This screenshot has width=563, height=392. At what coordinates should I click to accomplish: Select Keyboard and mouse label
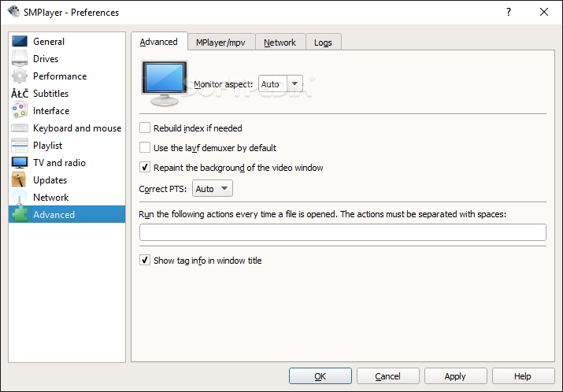[77, 128]
